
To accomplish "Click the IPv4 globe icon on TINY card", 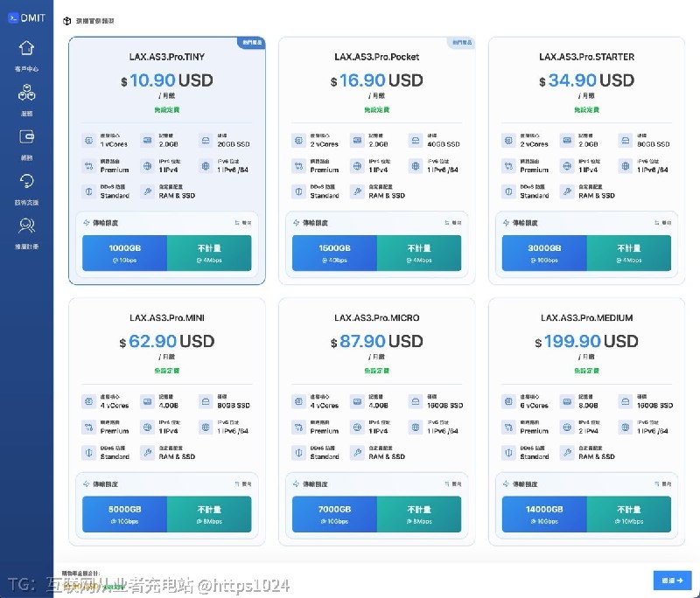I will (147, 166).
